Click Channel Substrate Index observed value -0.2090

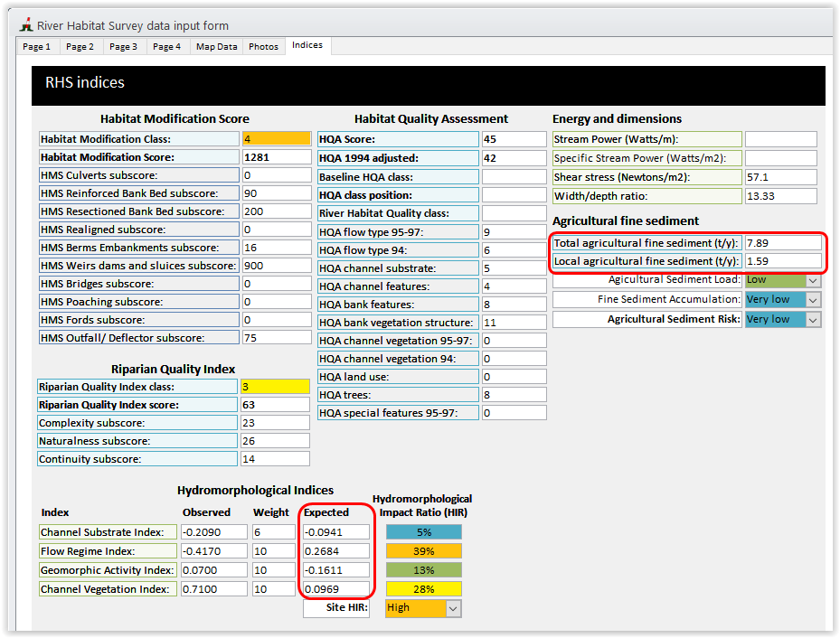coord(214,532)
